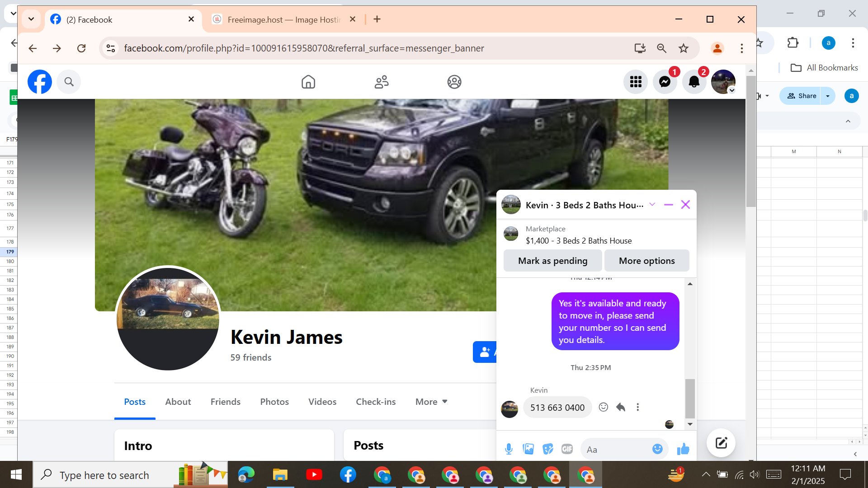Open YouTube from the taskbar

click(x=314, y=474)
